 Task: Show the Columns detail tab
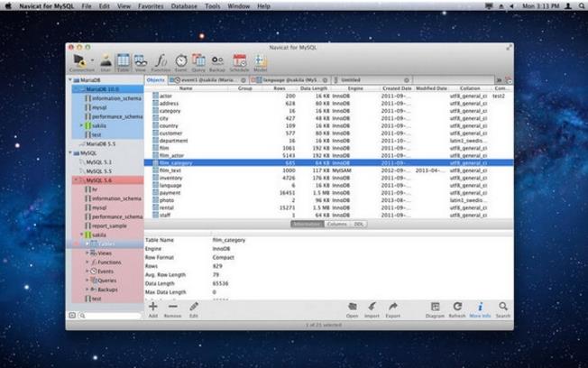[x=336, y=224]
